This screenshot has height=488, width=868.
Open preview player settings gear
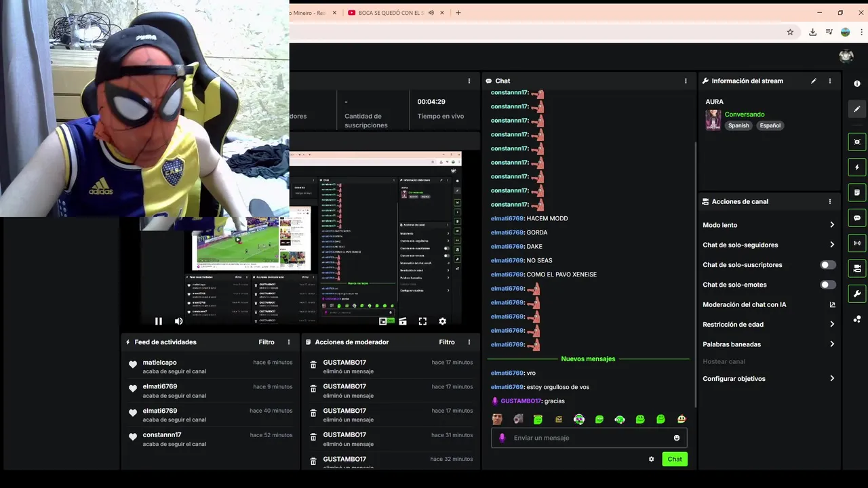442,321
